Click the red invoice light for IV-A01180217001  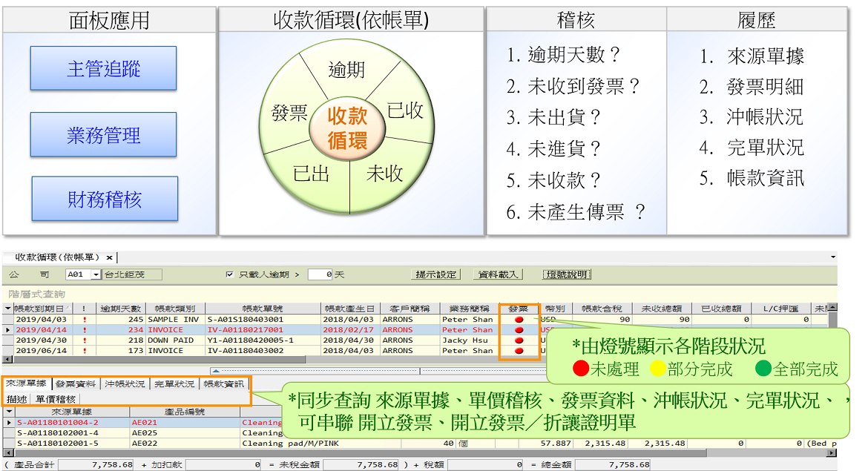519,330
